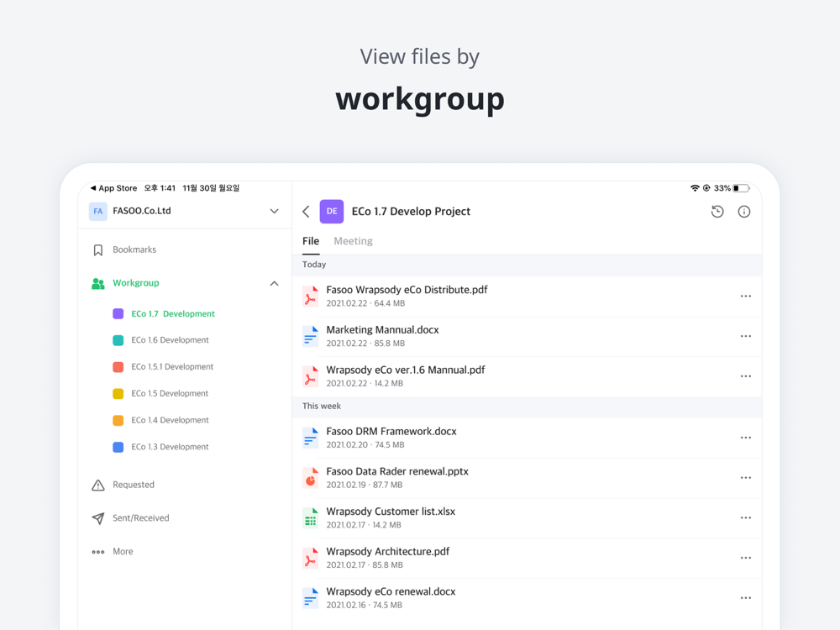Select ECo 1.5 Development workgroup
The image size is (840, 630).
(x=170, y=394)
